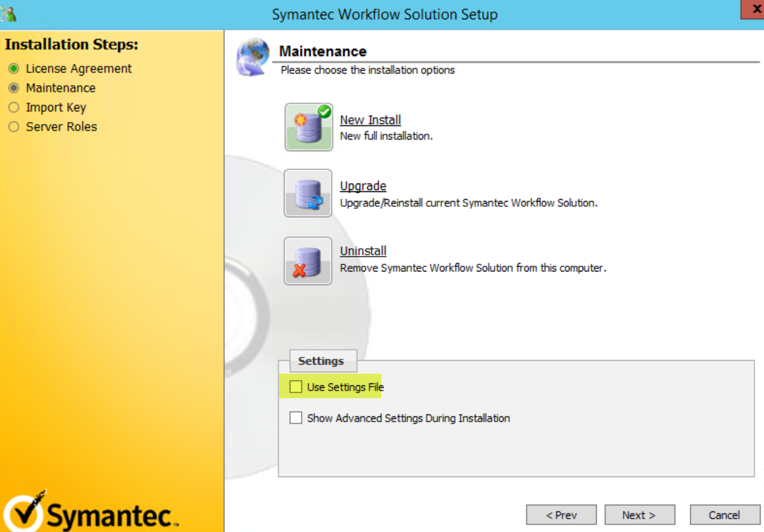Viewport: 764px width, 532px height.
Task: Select the Import Key step radio
Action: pos(14,107)
